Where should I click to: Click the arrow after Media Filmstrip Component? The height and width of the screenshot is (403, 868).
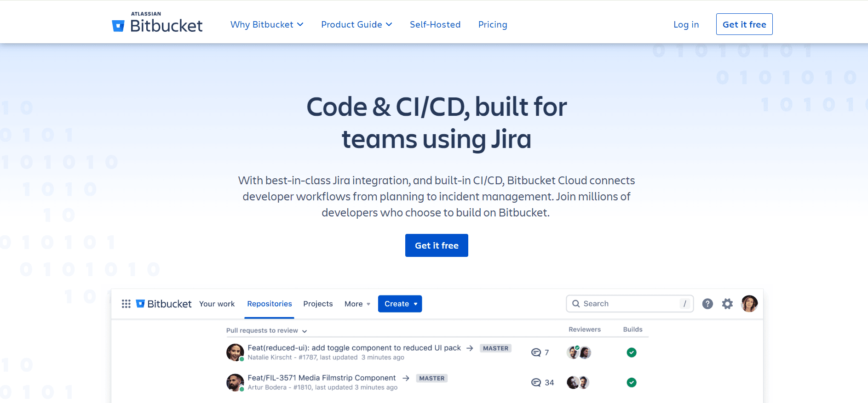coord(406,378)
